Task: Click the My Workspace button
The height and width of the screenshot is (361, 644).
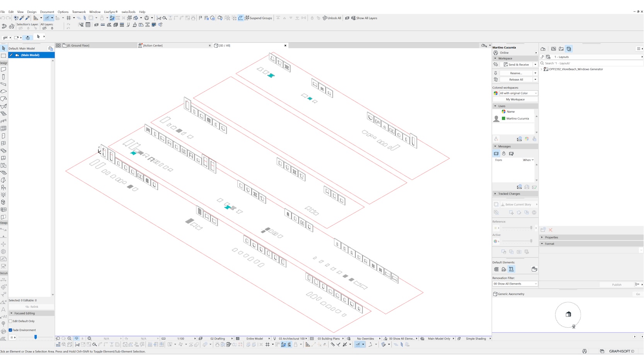Action: pyautogui.click(x=515, y=100)
